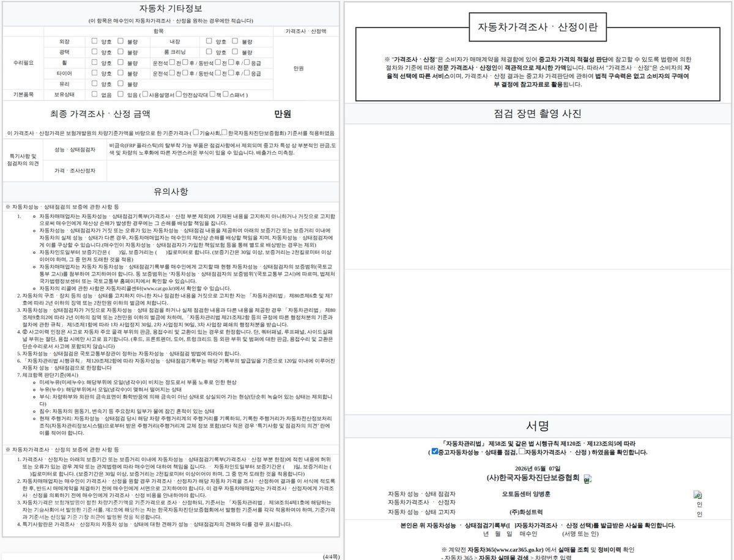
Task: Tick the 사용설명서 checkbox
Action: [x=145, y=94]
